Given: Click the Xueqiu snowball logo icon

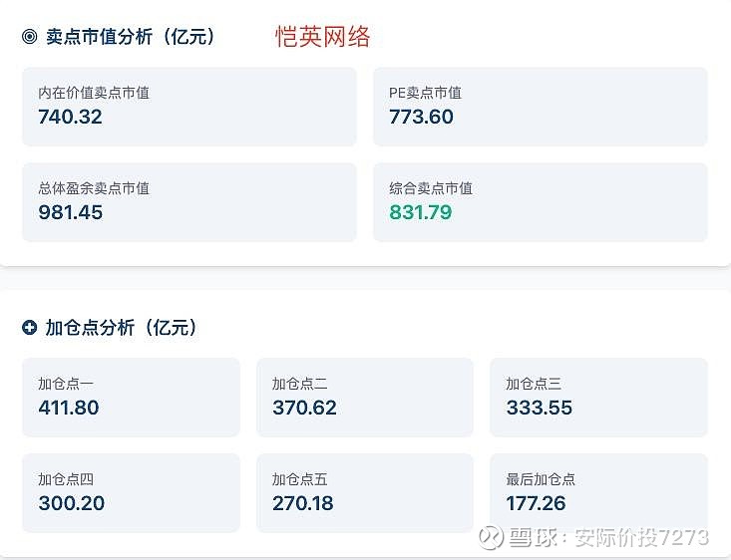Looking at the screenshot, I should (491, 537).
